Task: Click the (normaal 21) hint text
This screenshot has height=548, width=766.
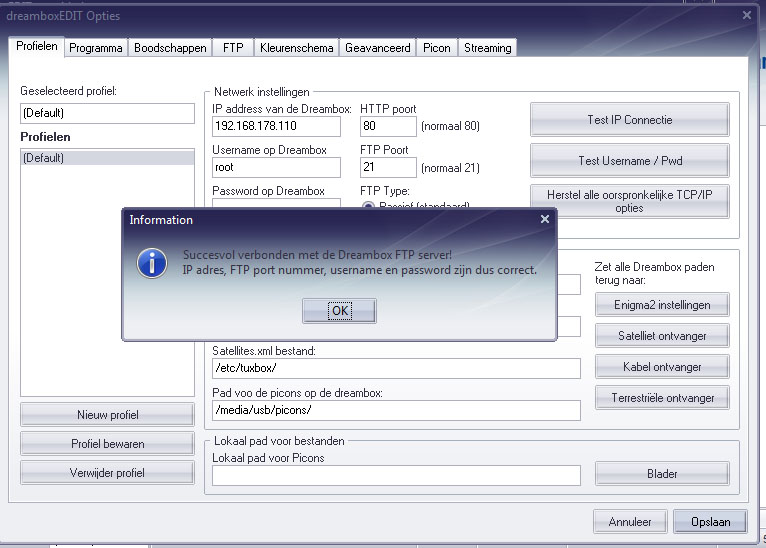Action: (450, 168)
